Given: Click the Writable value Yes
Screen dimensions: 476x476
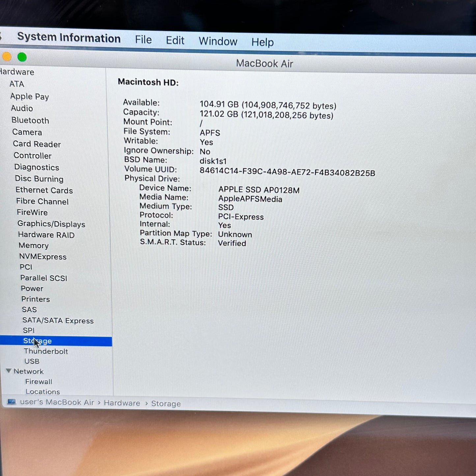Looking at the screenshot, I should click(206, 142).
